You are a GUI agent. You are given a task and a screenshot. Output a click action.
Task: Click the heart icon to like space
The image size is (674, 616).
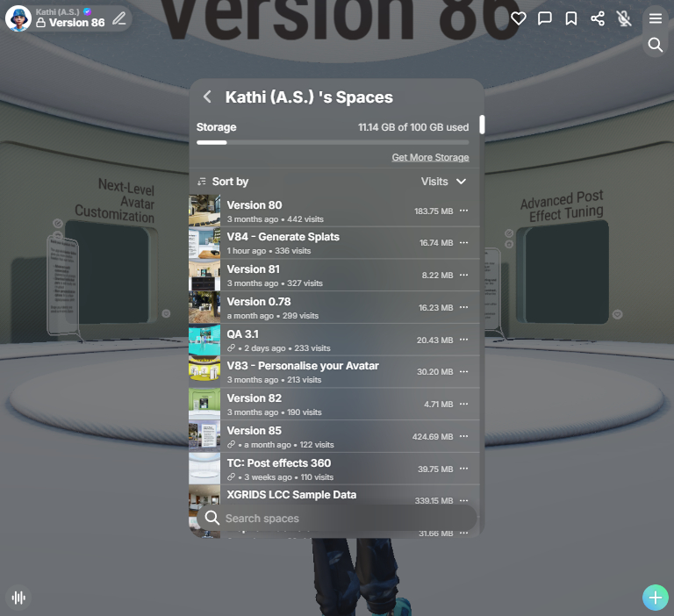519,18
